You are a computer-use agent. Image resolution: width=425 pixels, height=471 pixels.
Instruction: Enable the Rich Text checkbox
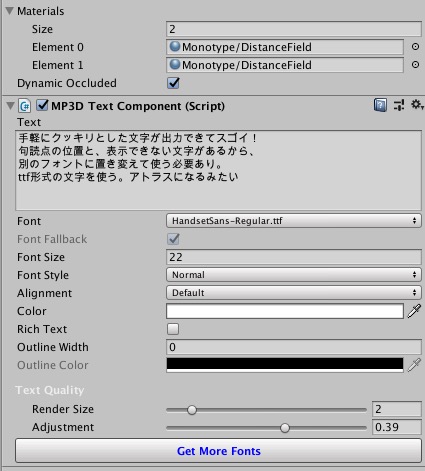pos(173,329)
